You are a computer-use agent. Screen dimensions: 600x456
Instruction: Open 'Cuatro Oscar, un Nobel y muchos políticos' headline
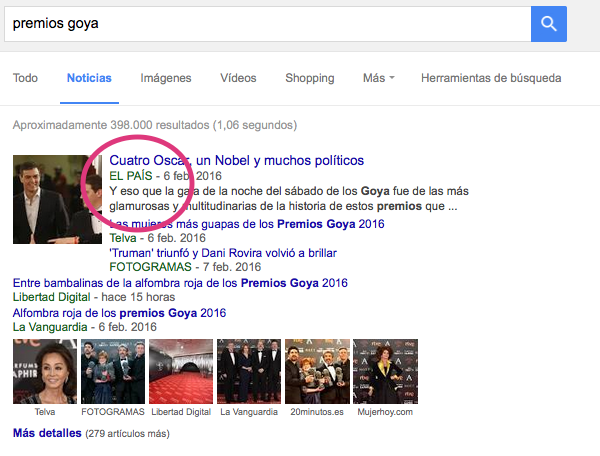pyautogui.click(x=236, y=160)
